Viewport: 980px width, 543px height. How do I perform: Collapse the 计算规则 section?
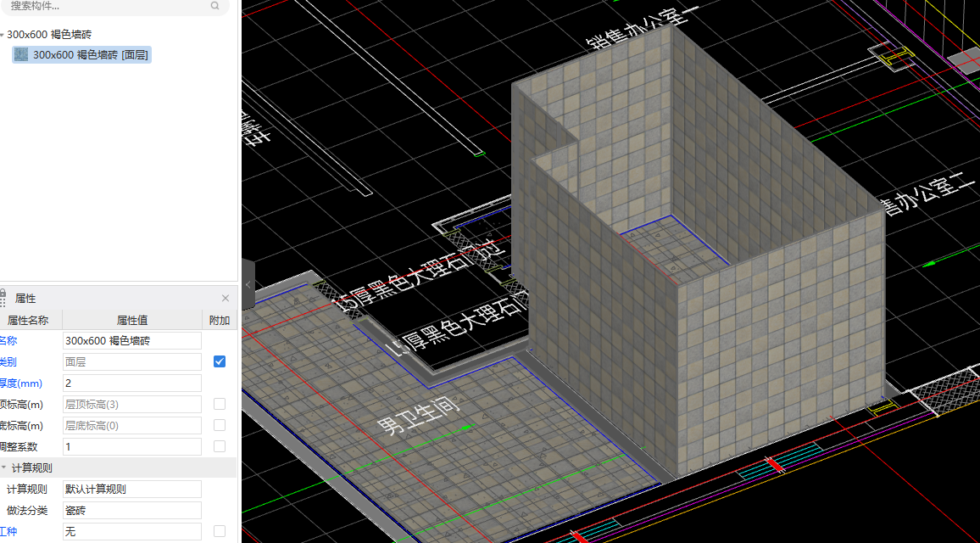(4, 468)
